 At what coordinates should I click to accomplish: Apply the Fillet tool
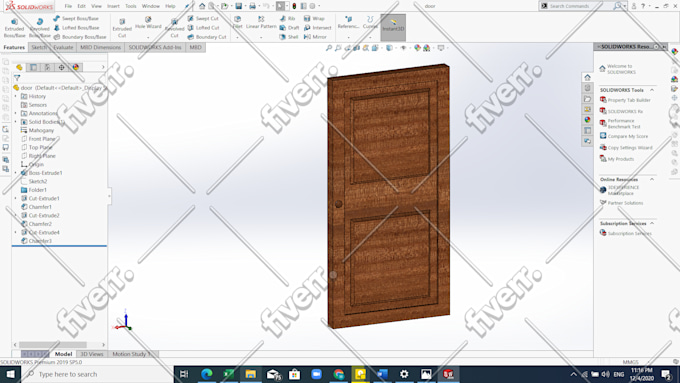(237, 23)
